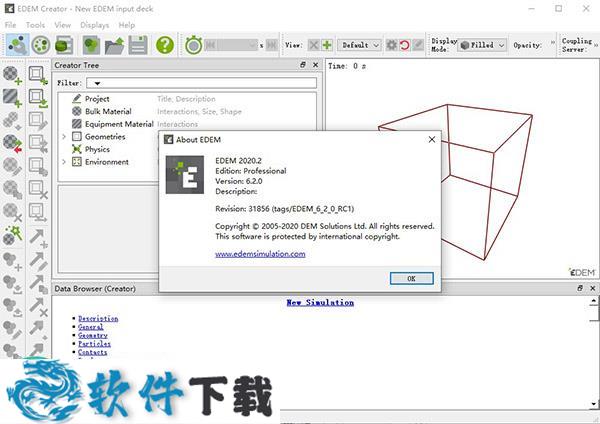Click import geometry box with download arrow
This screenshot has height=424, width=600.
pyautogui.click(x=38, y=98)
